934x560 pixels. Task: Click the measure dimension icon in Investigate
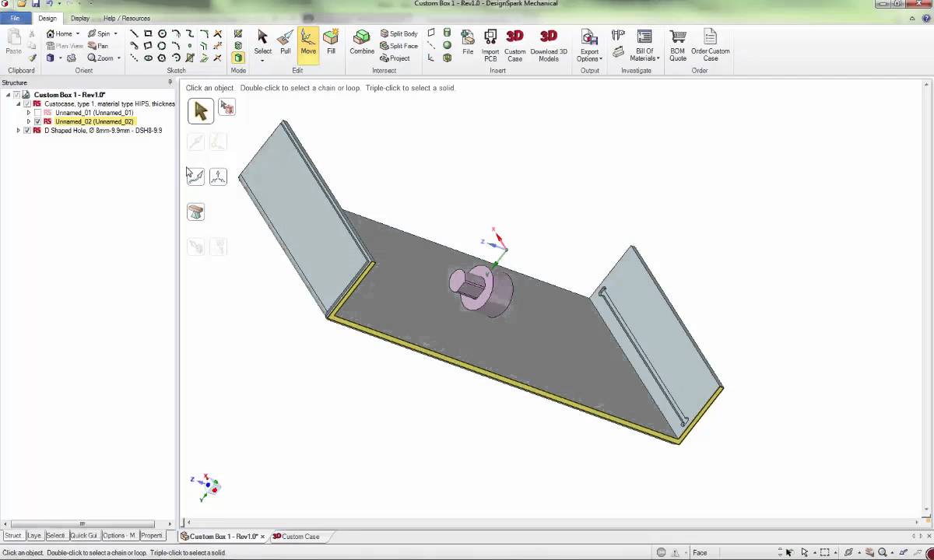(x=618, y=36)
